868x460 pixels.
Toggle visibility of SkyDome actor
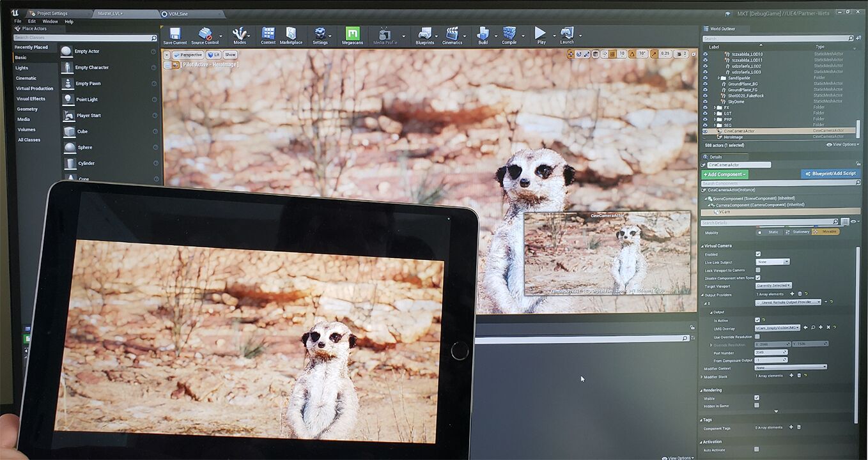tap(705, 101)
